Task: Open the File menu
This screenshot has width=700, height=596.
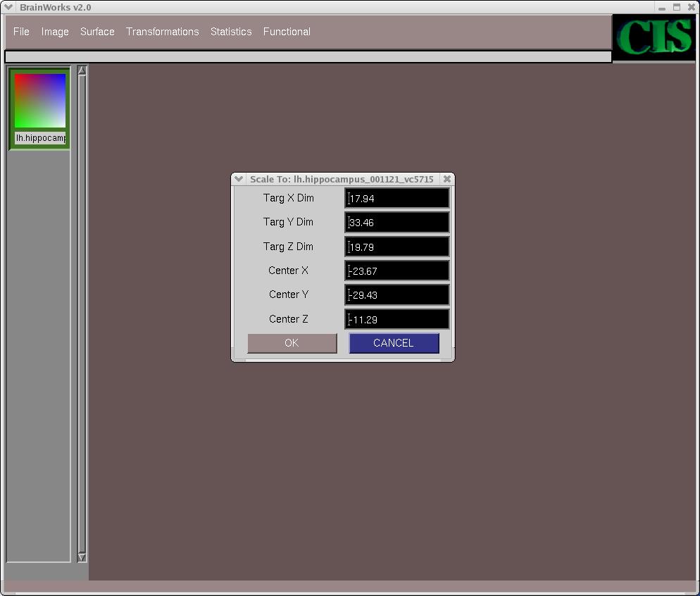Action: [x=21, y=32]
